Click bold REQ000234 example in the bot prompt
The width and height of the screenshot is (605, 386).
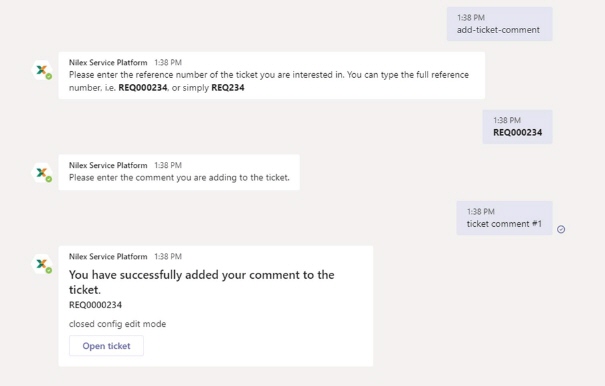point(143,88)
